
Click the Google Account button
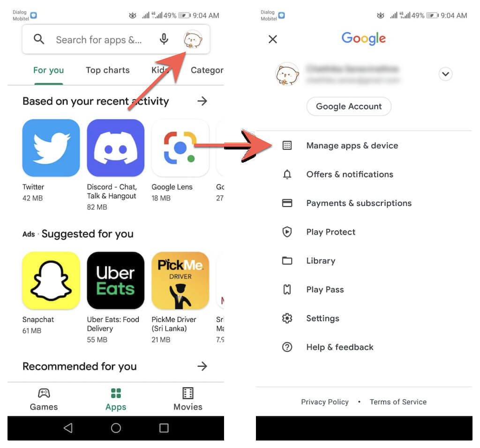349,106
